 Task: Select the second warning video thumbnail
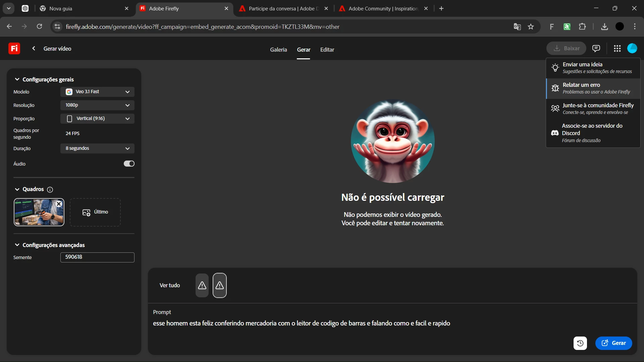click(x=219, y=285)
